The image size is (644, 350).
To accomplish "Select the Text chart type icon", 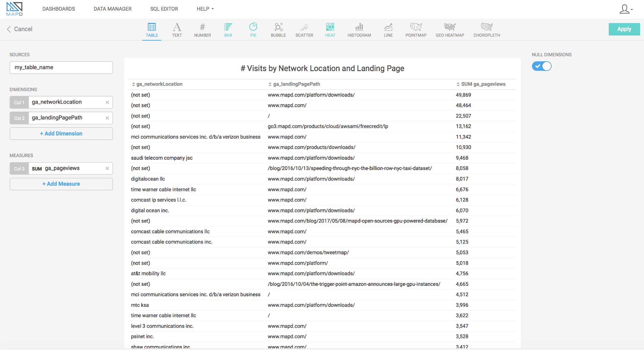I will click(177, 27).
